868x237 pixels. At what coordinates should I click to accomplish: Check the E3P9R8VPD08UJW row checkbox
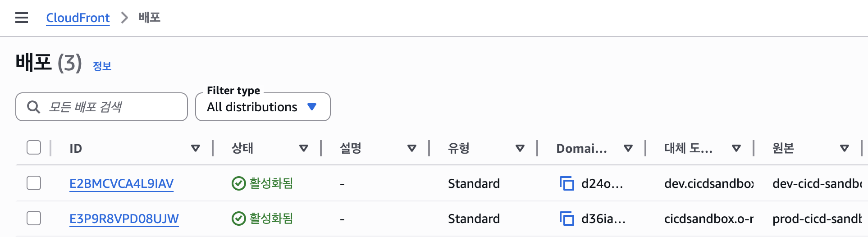coord(34,218)
